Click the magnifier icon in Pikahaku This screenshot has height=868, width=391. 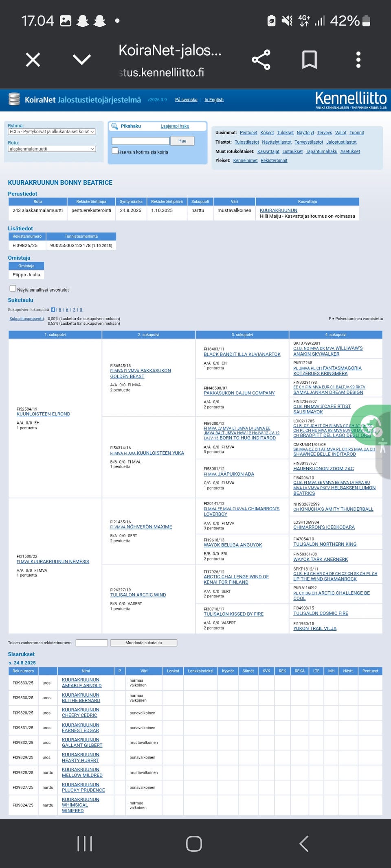tap(114, 126)
